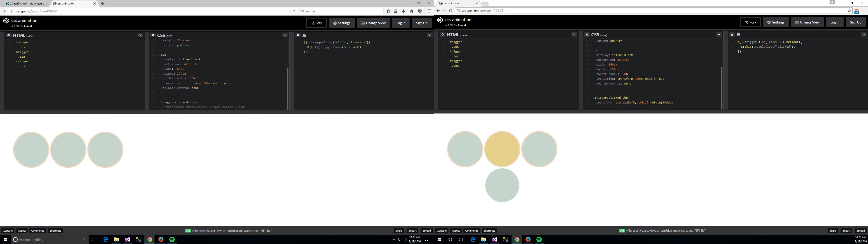Viewport: 868px width, 244px height.
Task: Click the yellow circle in Chrome preview
Action: (x=502, y=149)
